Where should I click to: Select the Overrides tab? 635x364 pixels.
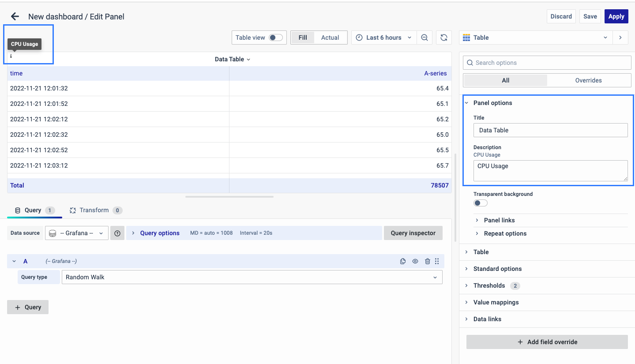click(588, 80)
